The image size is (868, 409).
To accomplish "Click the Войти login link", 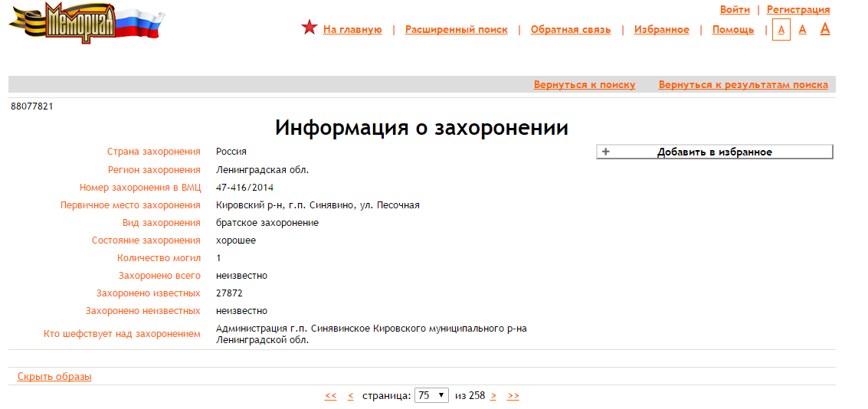I will pyautogui.click(x=735, y=9).
